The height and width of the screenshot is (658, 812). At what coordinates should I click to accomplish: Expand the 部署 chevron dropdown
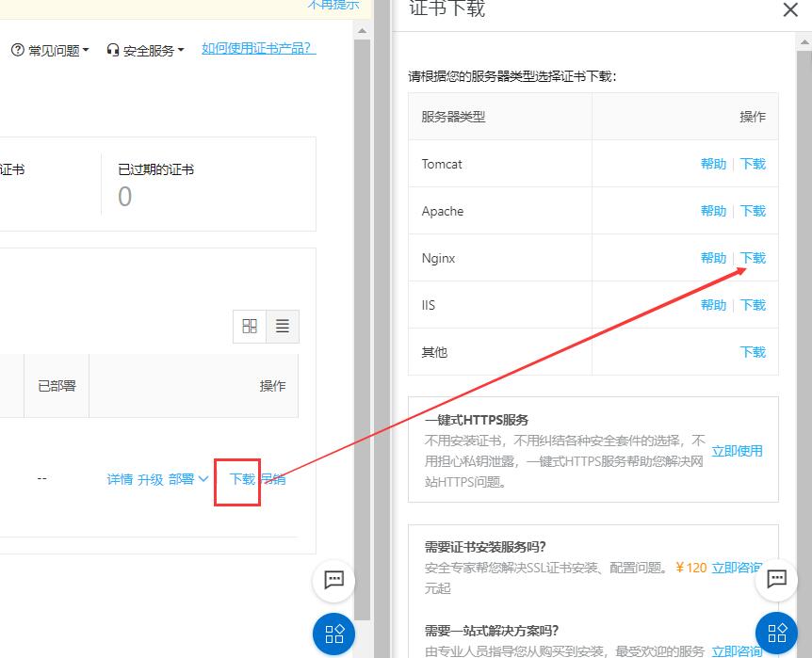[203, 479]
